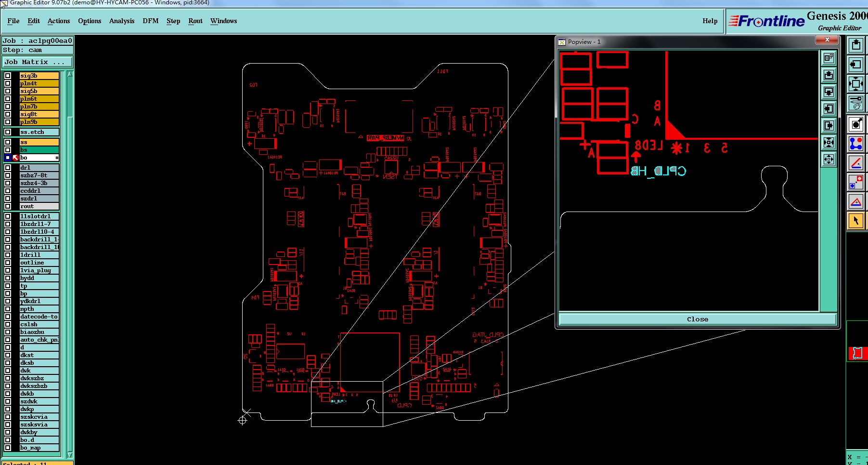868x465 pixels.
Task: Select the add-feature pad icon
Action: pos(856,125)
